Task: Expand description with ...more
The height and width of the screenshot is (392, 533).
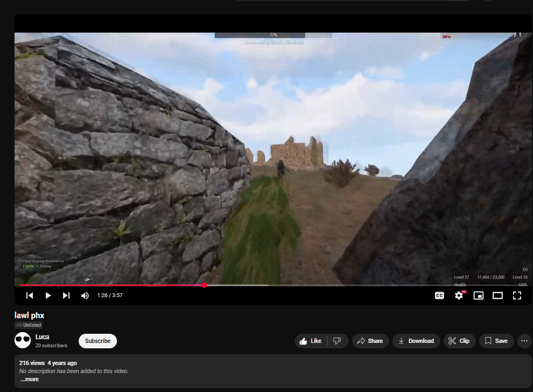Action: [x=30, y=380]
